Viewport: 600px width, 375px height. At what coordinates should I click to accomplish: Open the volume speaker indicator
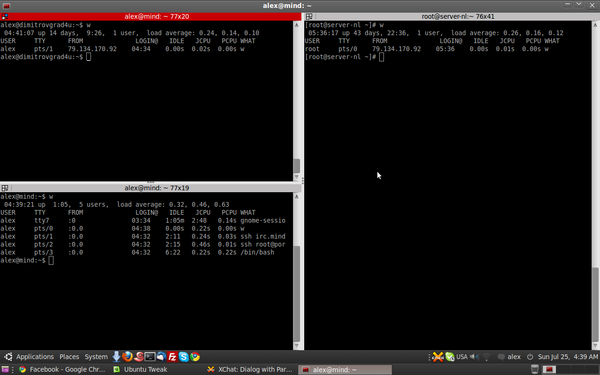pyautogui.click(x=474, y=357)
